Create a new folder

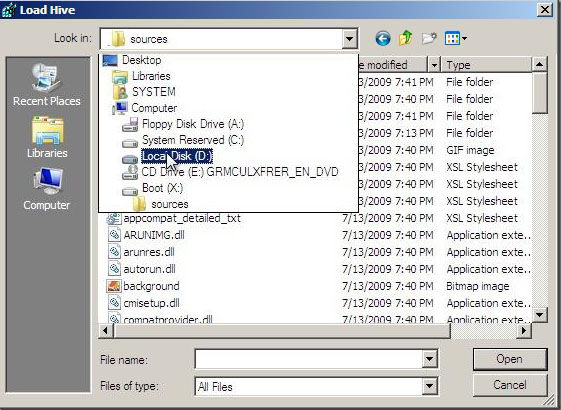coord(429,38)
